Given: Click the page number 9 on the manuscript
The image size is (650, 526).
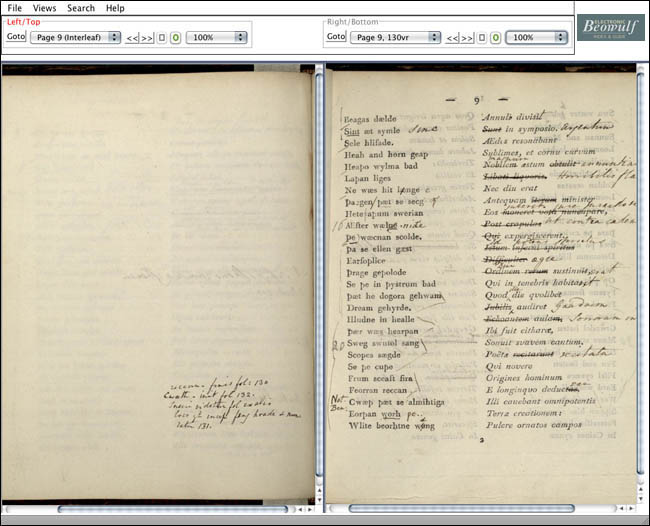Looking at the screenshot, I should (476, 100).
